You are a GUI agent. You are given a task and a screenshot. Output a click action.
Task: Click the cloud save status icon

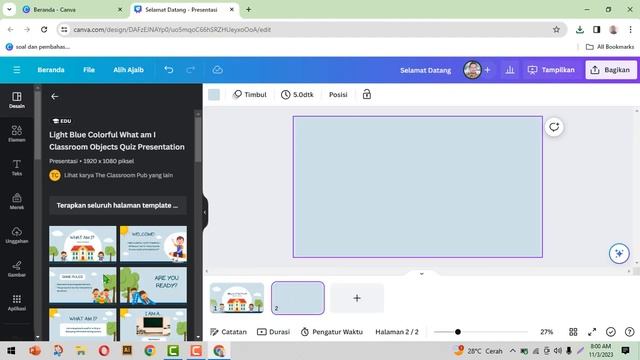[218, 70]
